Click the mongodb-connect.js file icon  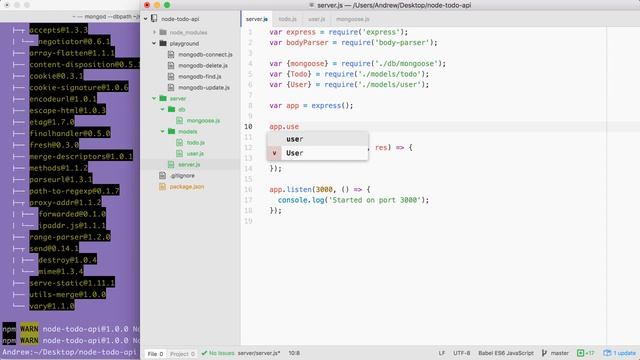coord(171,54)
